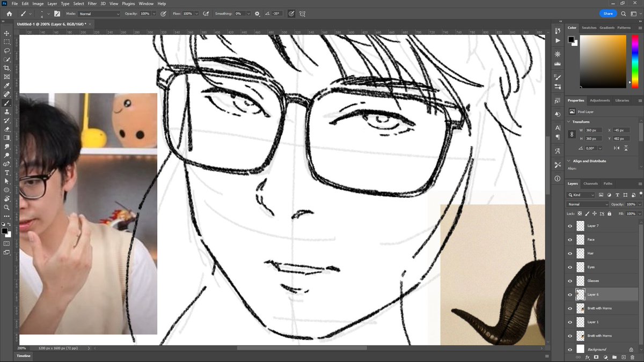This screenshot has width=644, height=362.
Task: Open the fx layer styles menu
Action: coord(588,357)
